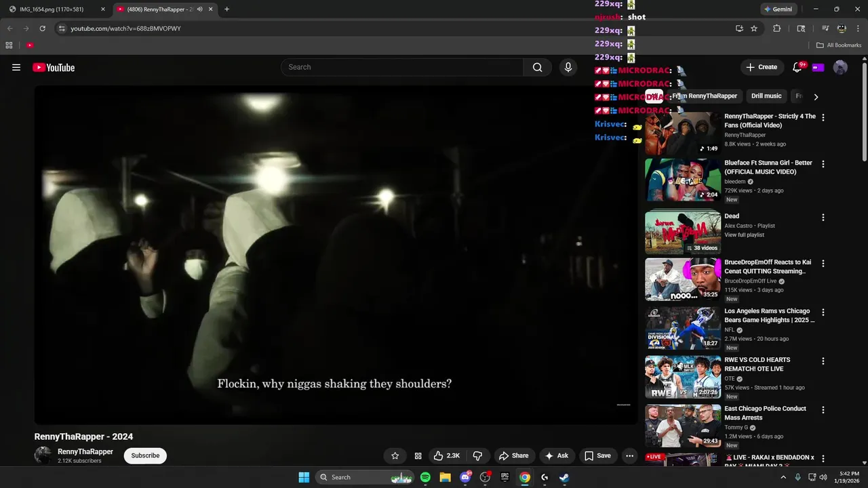Click Create button

pyautogui.click(x=761, y=67)
